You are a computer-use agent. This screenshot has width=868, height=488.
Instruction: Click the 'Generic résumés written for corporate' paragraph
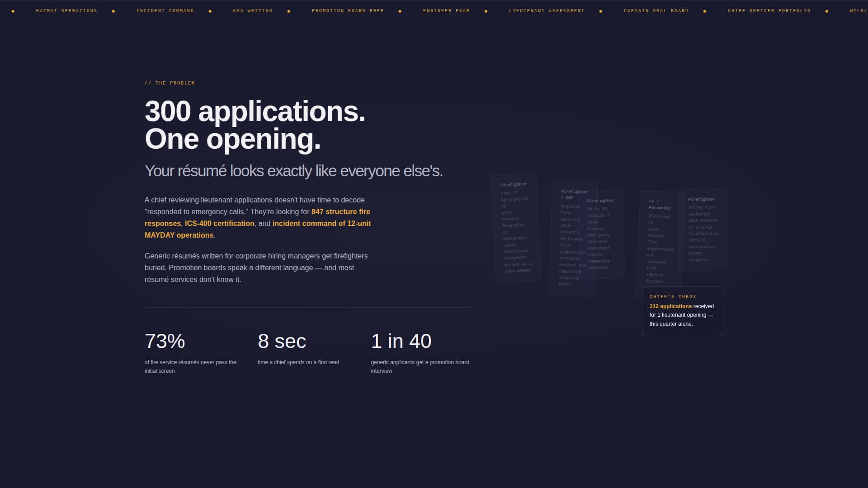(256, 268)
